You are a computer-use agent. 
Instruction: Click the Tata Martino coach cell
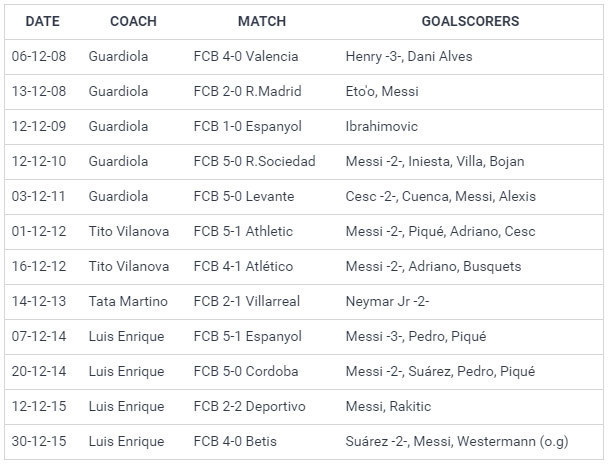128,302
